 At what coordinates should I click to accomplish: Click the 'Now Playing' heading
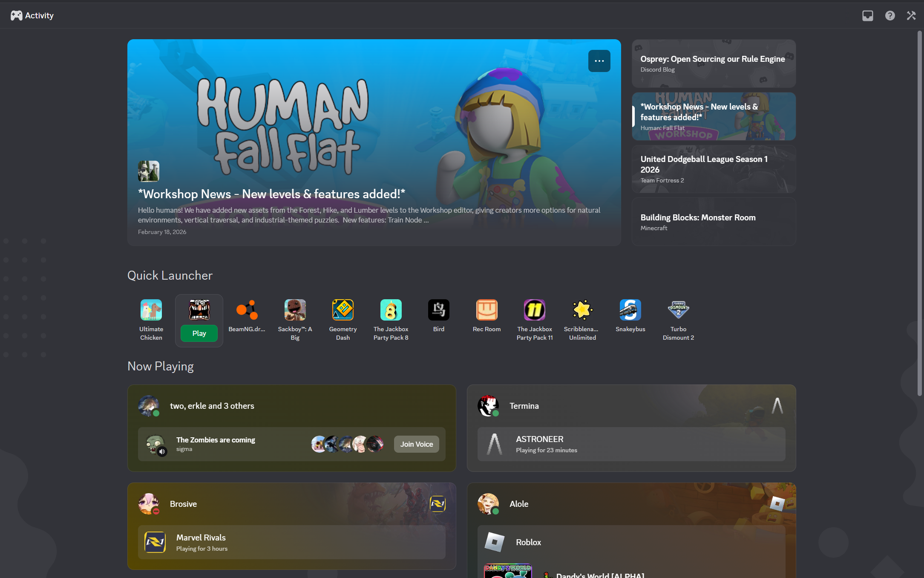tap(161, 366)
